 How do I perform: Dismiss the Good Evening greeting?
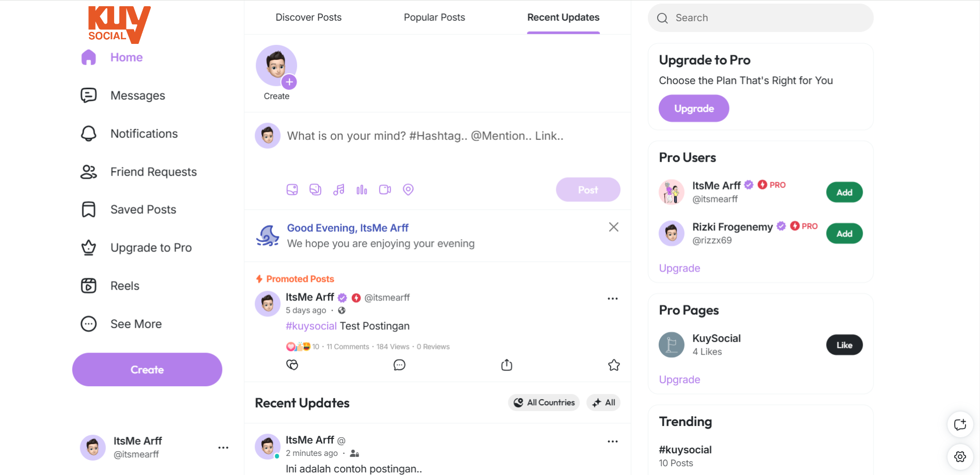click(x=614, y=227)
